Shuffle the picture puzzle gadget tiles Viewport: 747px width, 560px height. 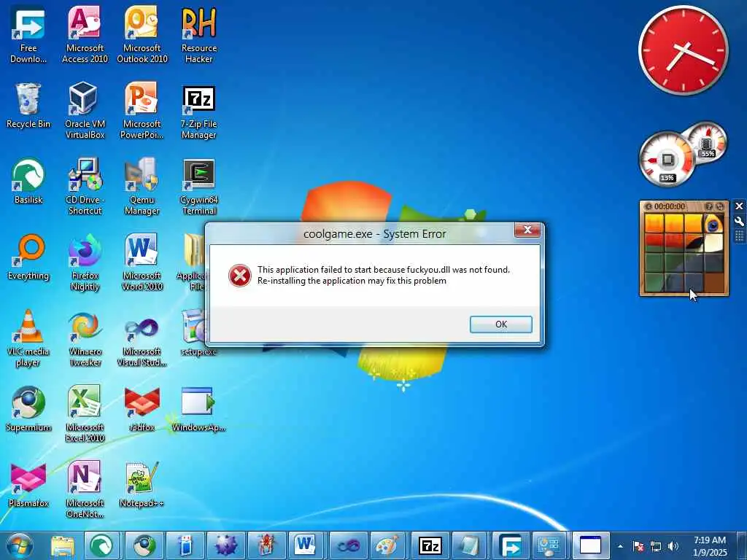[x=720, y=206]
